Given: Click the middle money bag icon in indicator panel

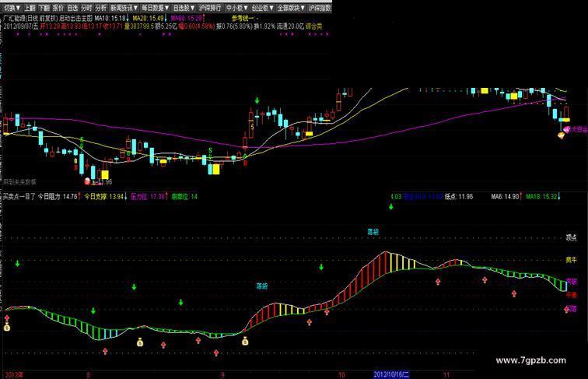Looking at the screenshot, I should coord(140,342).
